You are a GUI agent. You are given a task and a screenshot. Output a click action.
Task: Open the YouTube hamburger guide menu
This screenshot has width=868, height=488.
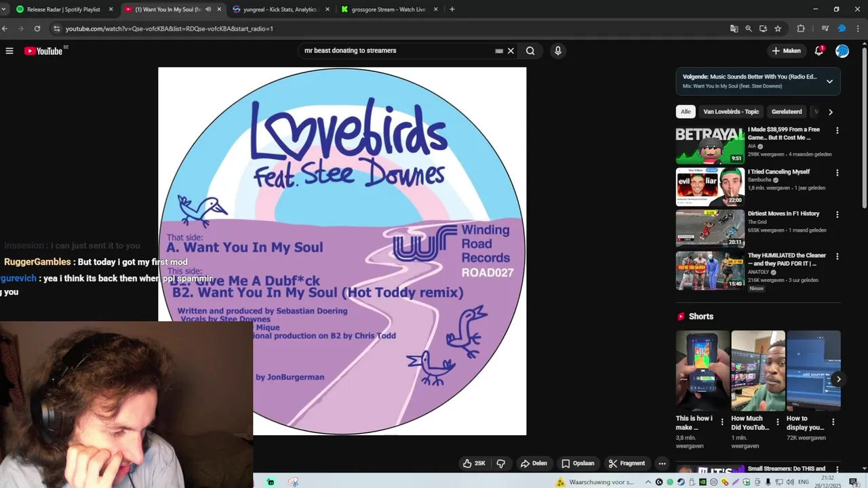(x=9, y=51)
